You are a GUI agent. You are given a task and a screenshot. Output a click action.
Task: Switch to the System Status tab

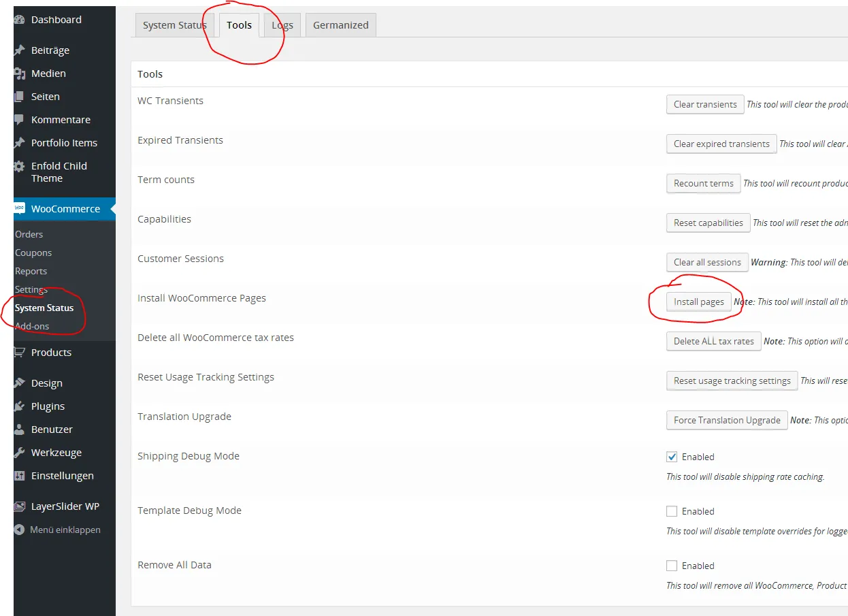174,25
